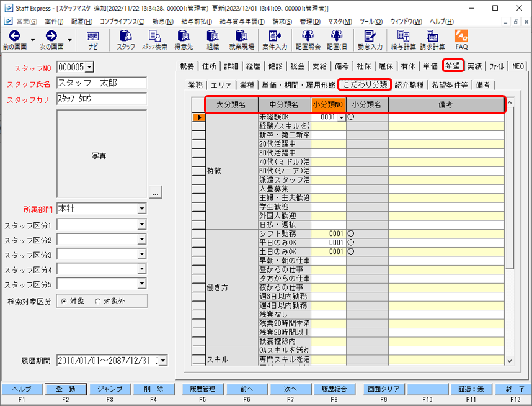Open the マスタ(M) menu

340,22
